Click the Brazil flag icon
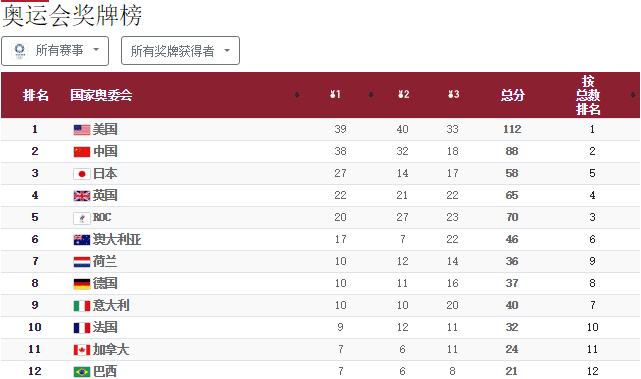Viewport: 641px width, 379px height. coord(82,372)
